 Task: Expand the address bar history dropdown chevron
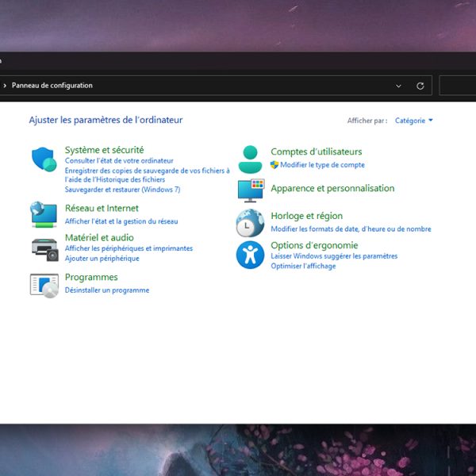pos(398,86)
